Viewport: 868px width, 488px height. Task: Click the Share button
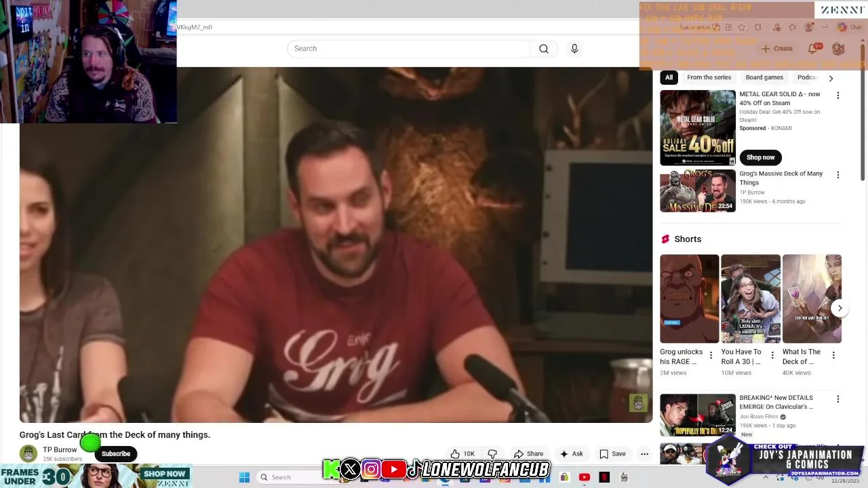tap(528, 454)
